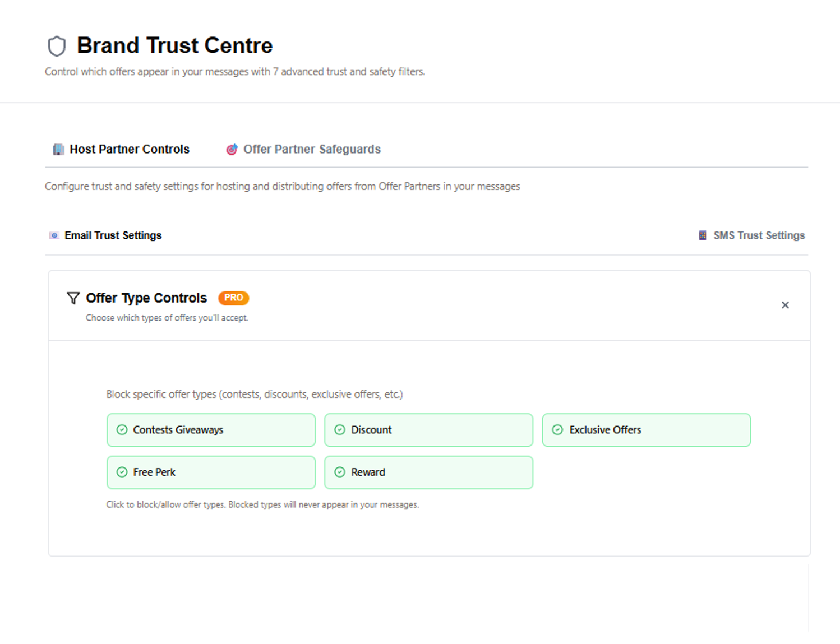Disable the Reward offer type
840x644 pixels.
coord(428,472)
